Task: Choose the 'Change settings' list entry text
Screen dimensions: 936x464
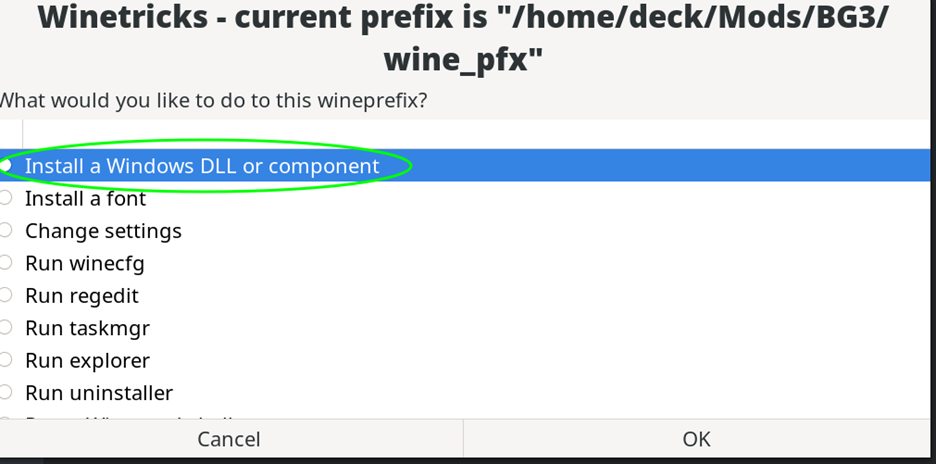Action: pos(103,231)
